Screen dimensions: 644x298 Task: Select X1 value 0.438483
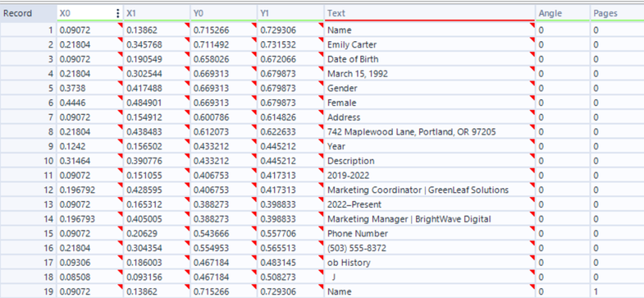[157, 132]
